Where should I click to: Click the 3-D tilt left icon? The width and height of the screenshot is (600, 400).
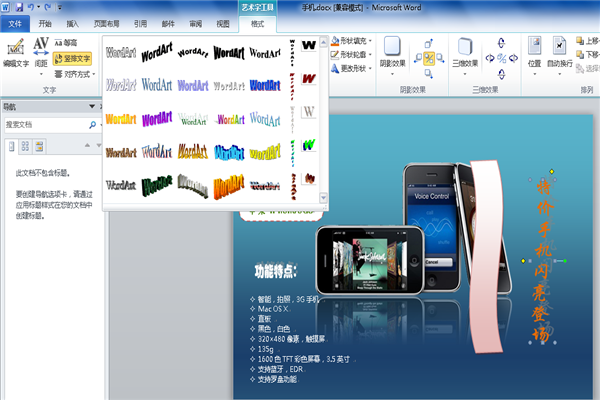pos(490,58)
